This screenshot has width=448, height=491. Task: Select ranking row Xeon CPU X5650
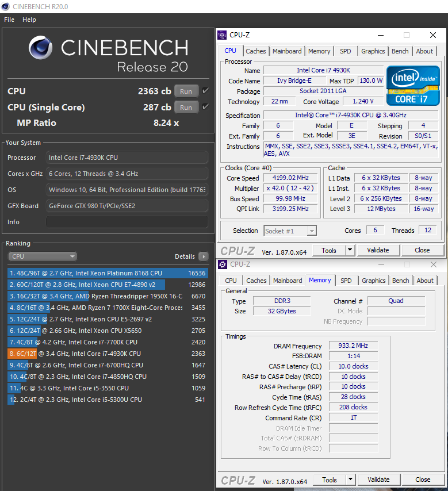pyautogui.click(x=108, y=331)
